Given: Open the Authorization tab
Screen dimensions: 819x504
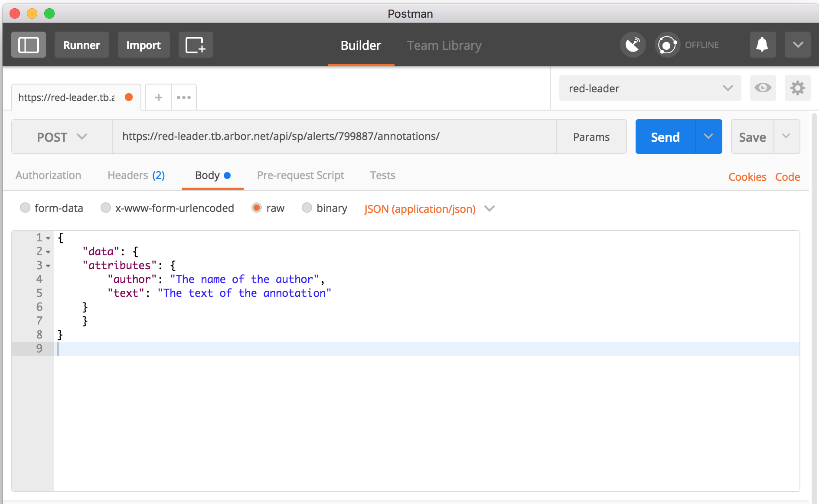Looking at the screenshot, I should pos(49,175).
